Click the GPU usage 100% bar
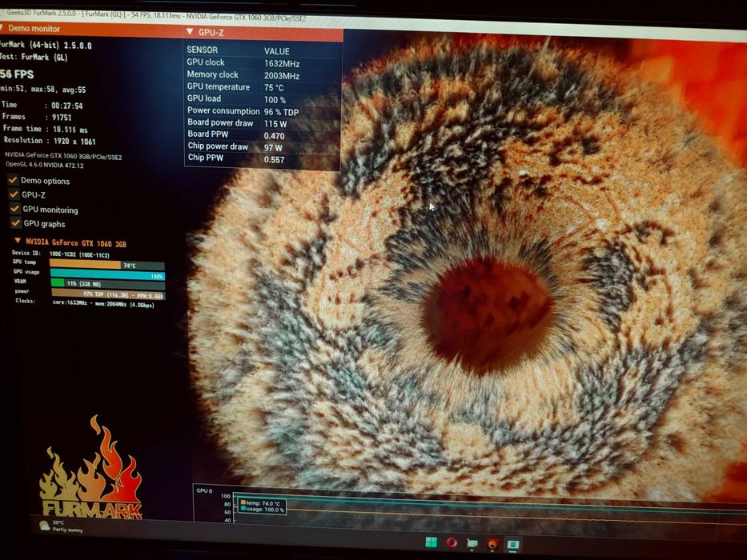 click(x=107, y=274)
